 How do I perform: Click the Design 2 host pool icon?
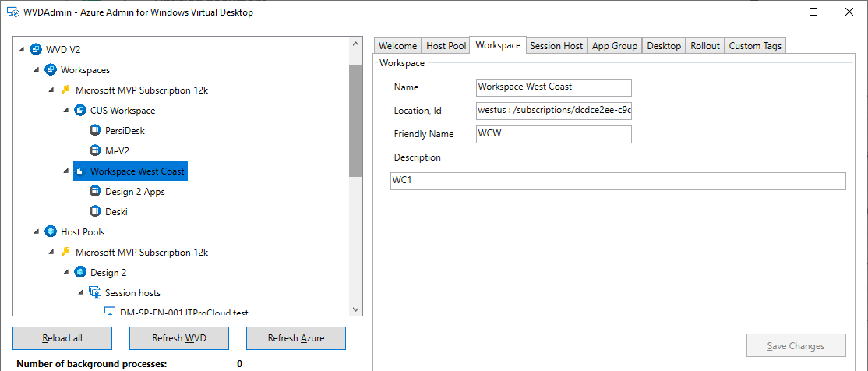point(80,273)
